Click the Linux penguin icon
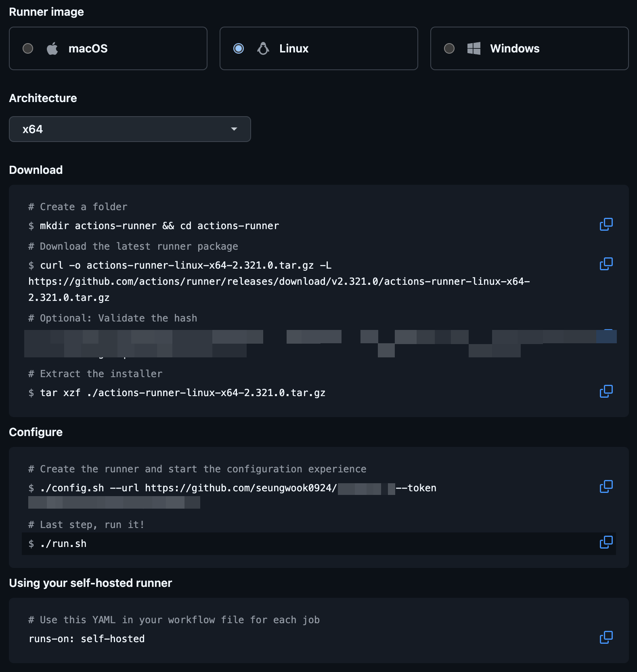Viewport: 637px width, 672px height. 263,48
